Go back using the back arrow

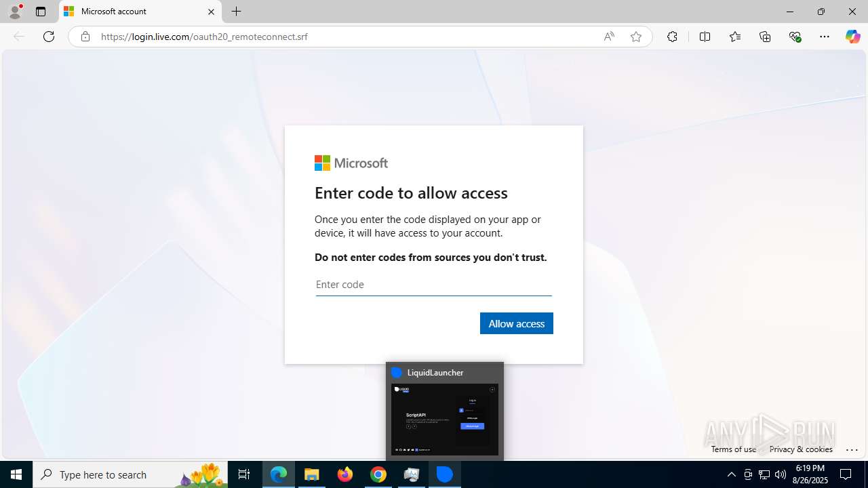point(19,37)
